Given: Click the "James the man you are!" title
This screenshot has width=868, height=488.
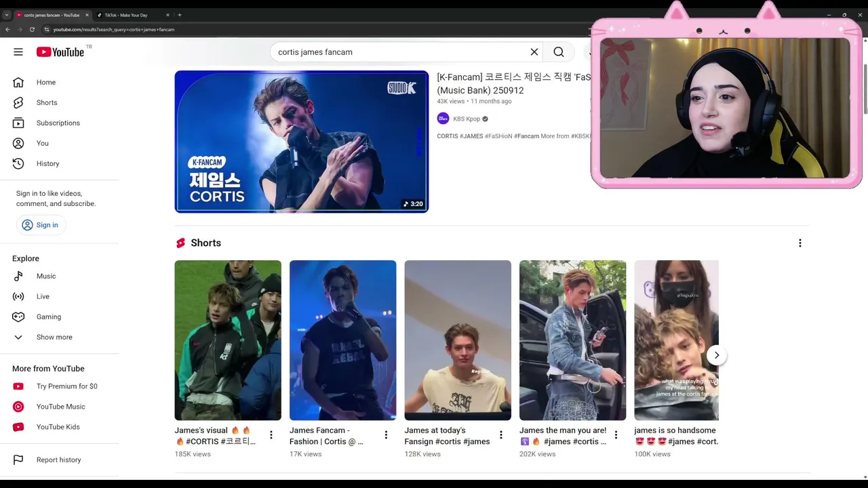Looking at the screenshot, I should (x=563, y=436).
